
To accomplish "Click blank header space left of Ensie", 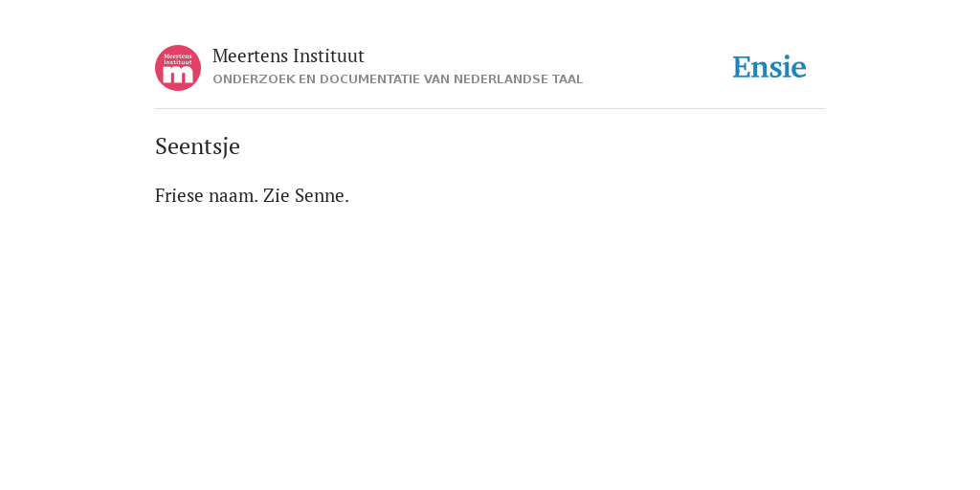I will point(657,67).
